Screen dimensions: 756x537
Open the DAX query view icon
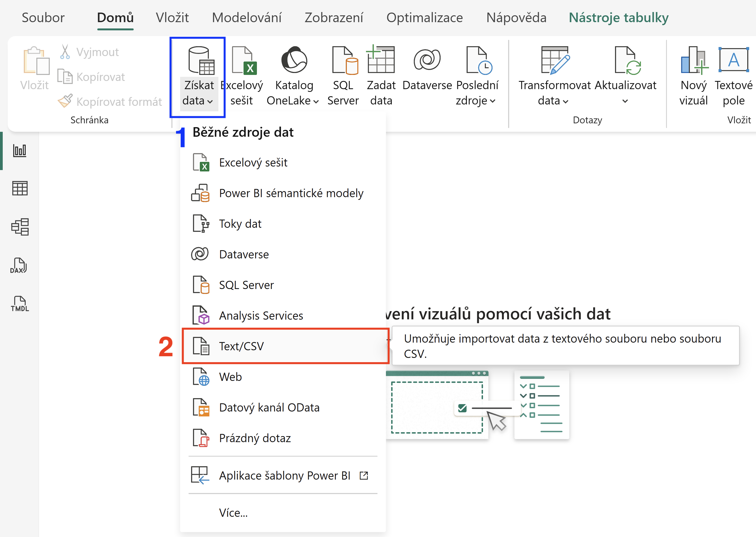tap(19, 265)
